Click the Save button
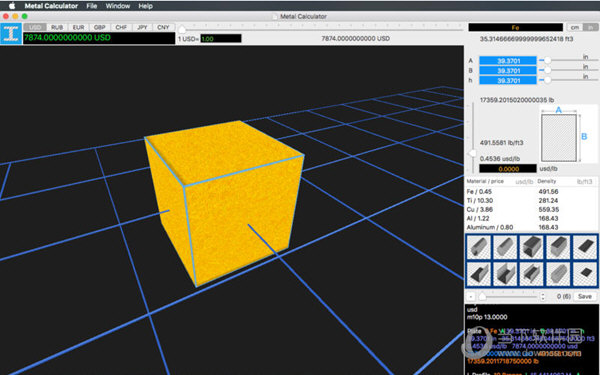The image size is (600, 375). [x=585, y=296]
